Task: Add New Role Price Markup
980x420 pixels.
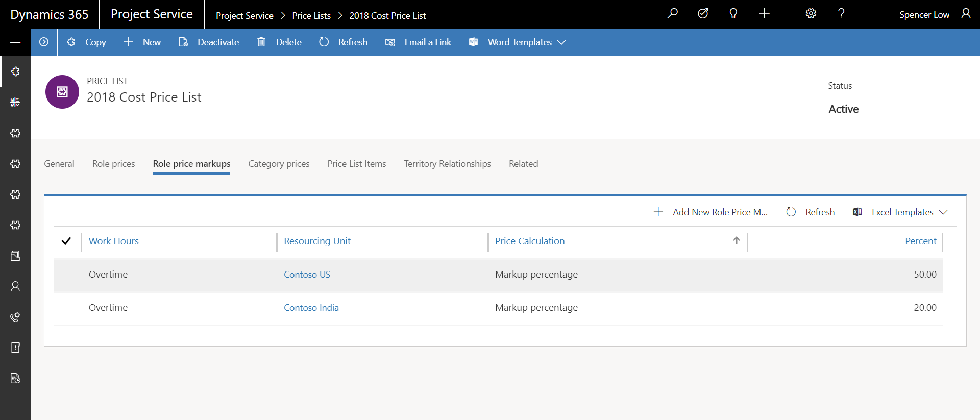Action: (710, 212)
